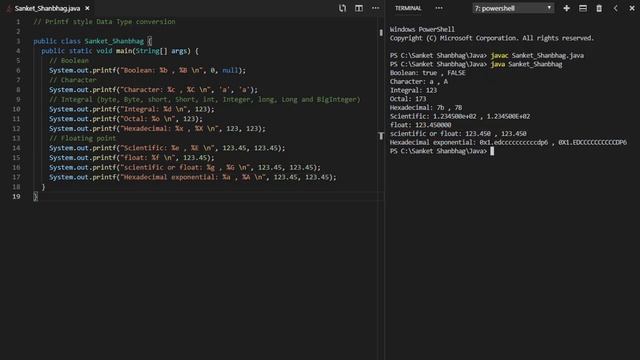Click line number 4 in the gutter

pos(18,51)
